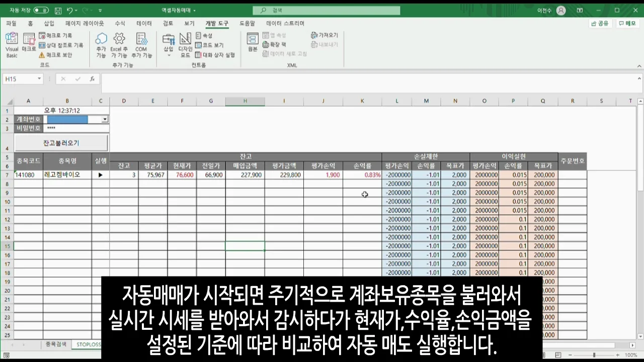
Task: Select cell with stock code 141080
Action: pos(29,175)
